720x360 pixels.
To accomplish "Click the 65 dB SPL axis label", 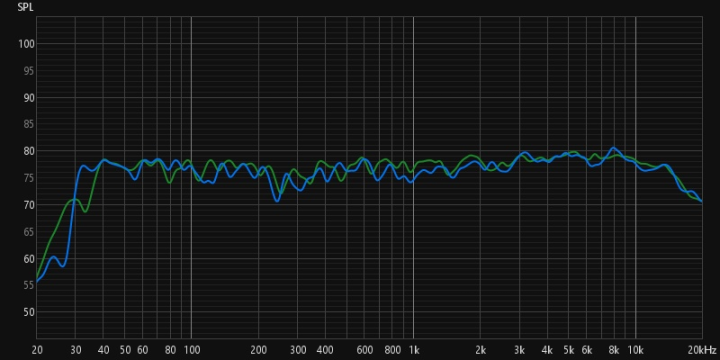I will tap(28, 232).
